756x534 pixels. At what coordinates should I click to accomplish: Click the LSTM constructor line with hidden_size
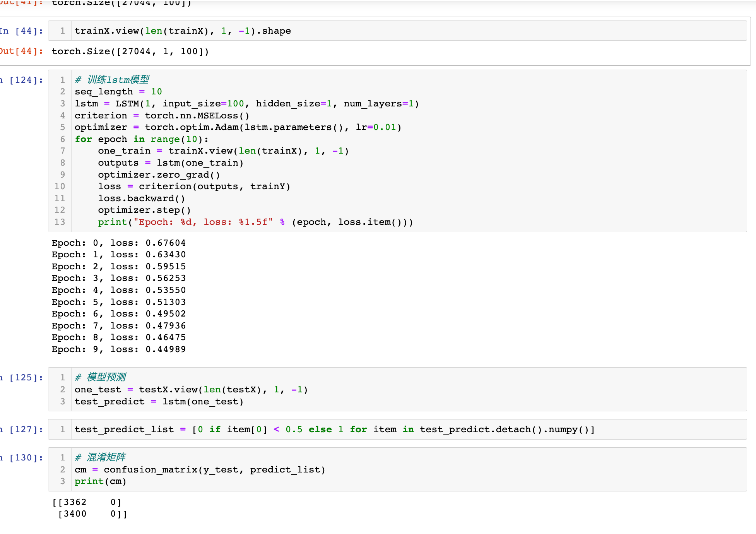pos(246,104)
